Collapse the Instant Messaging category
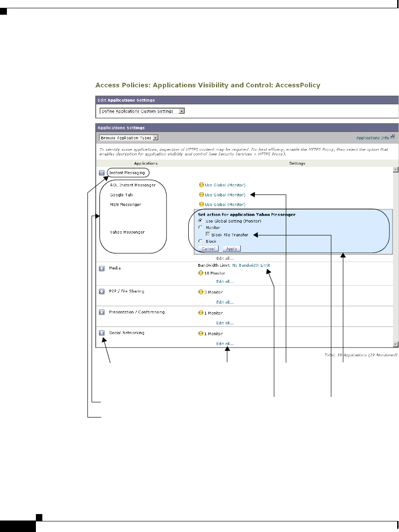 click(x=102, y=173)
